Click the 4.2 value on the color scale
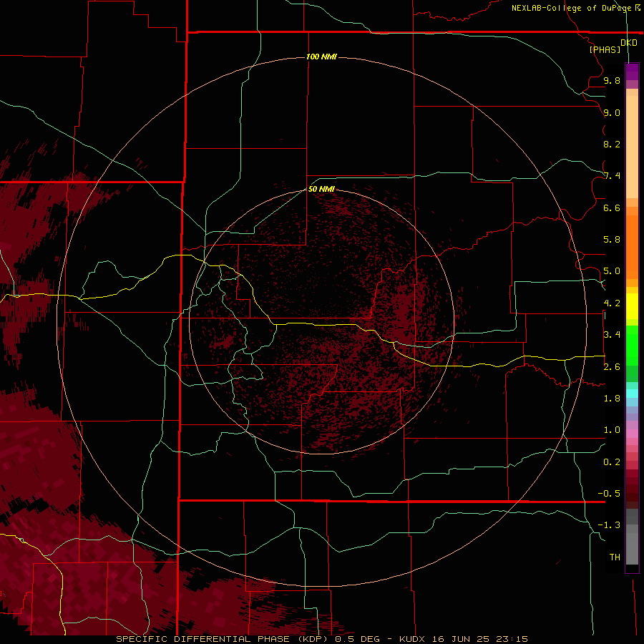Image resolution: width=644 pixels, height=644 pixels. click(x=612, y=303)
